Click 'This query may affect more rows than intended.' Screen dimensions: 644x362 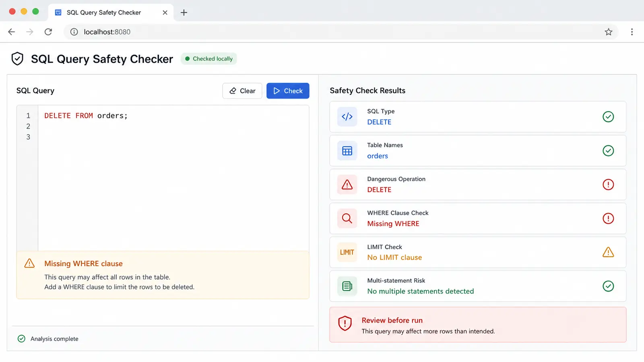point(428,331)
